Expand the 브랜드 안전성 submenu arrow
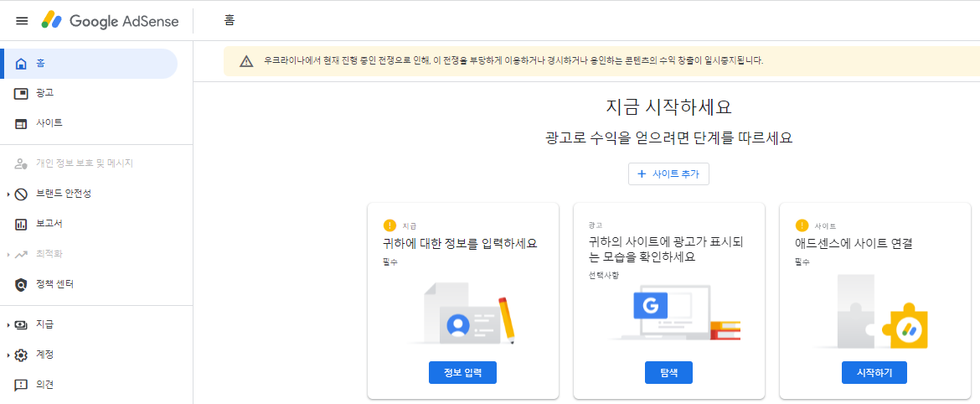Screen dimensions: 980x404 click(8, 194)
